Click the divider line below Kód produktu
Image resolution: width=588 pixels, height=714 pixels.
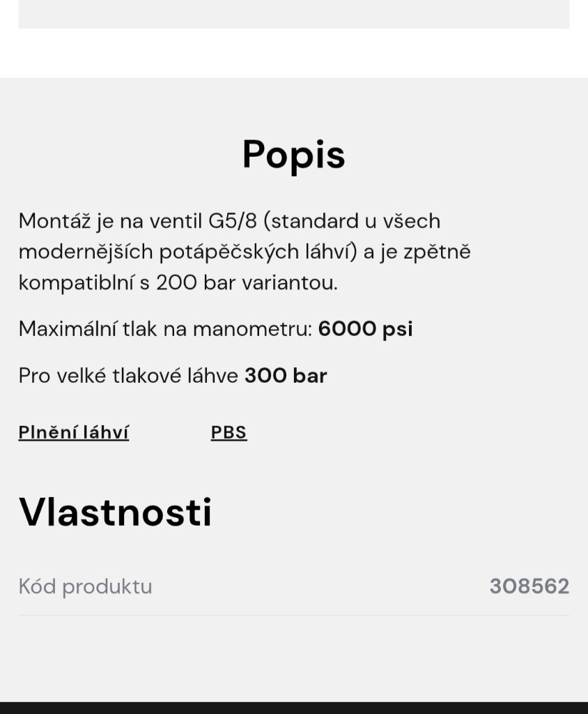tap(294, 616)
